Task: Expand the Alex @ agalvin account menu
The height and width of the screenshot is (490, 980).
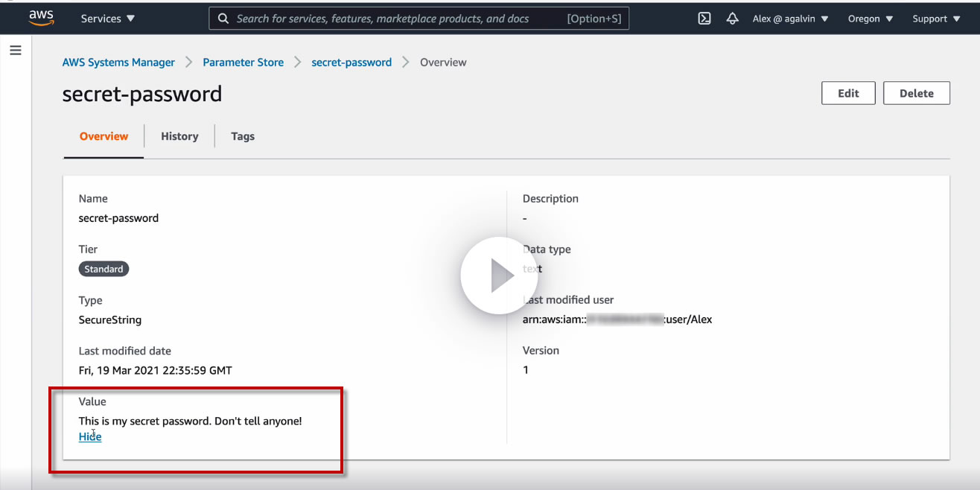Action: click(790, 19)
